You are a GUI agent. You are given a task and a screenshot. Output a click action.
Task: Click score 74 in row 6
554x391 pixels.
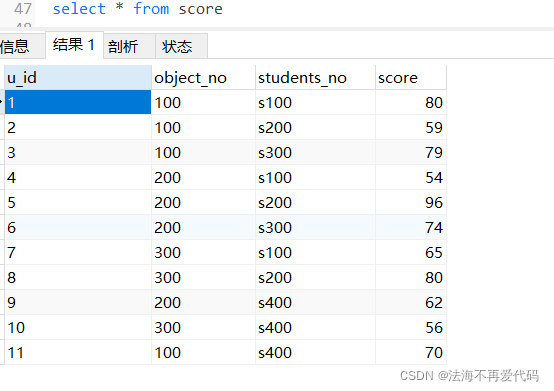[411, 227]
